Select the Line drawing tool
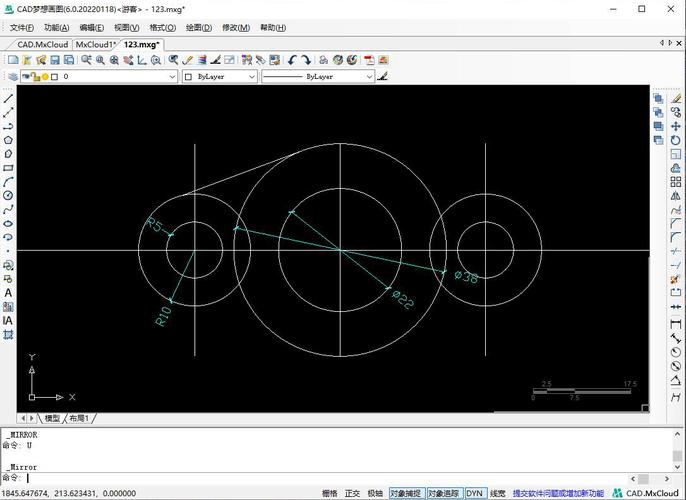The image size is (686, 500). (8, 98)
